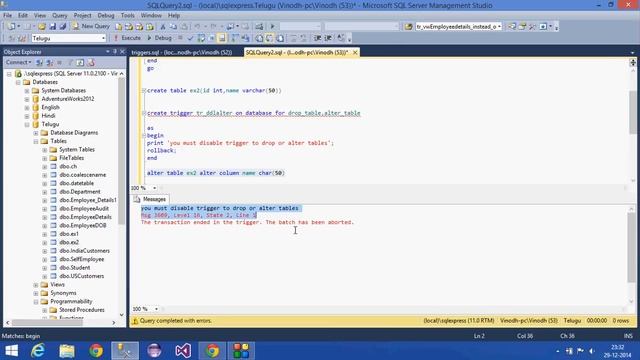Select the Messages results tab
This screenshot has height=360, width=640.
point(151,199)
